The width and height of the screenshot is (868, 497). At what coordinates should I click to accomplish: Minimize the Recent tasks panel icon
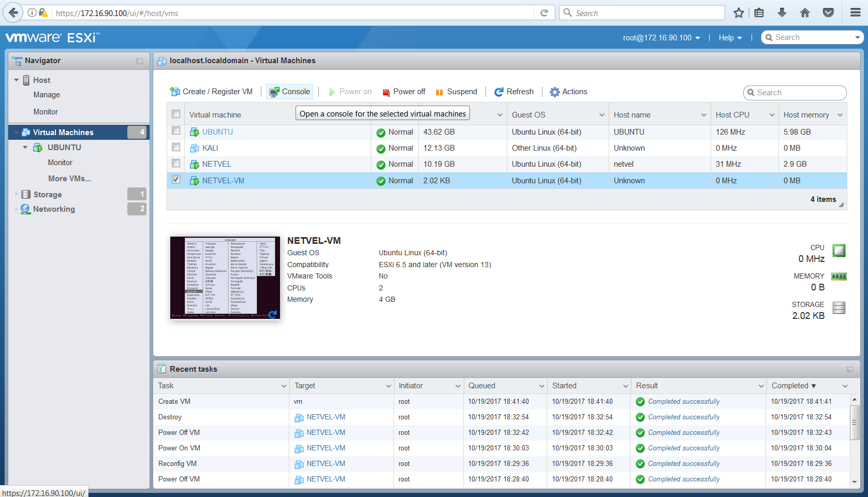point(850,369)
